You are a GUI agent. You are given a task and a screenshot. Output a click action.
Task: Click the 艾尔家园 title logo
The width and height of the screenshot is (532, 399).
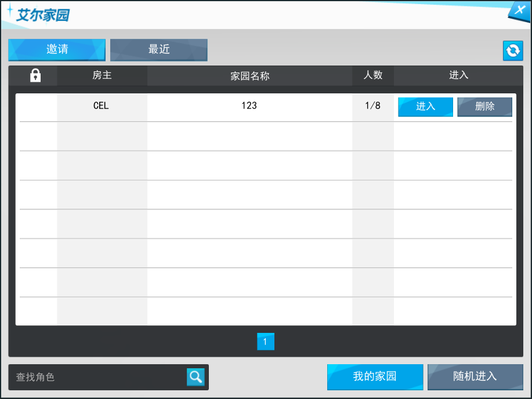[38, 14]
